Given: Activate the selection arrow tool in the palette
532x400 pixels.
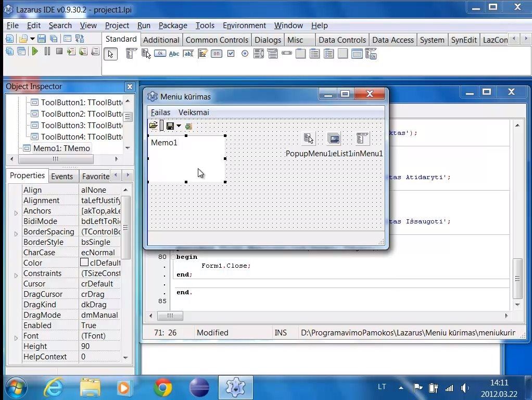Looking at the screenshot, I should (x=110, y=54).
